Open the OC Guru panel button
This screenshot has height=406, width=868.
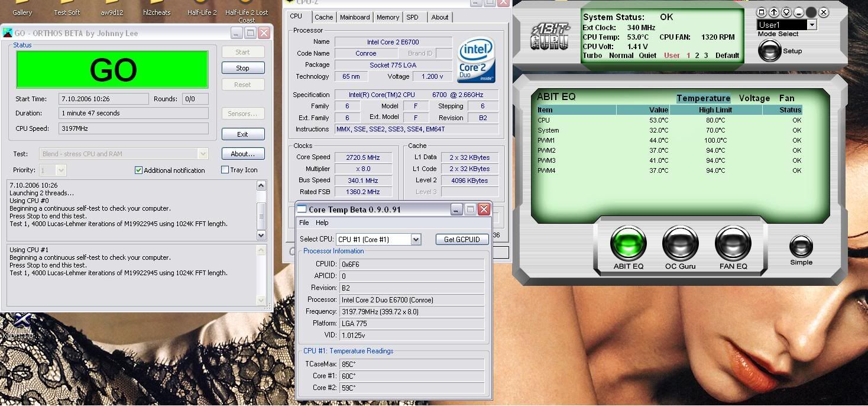click(680, 243)
